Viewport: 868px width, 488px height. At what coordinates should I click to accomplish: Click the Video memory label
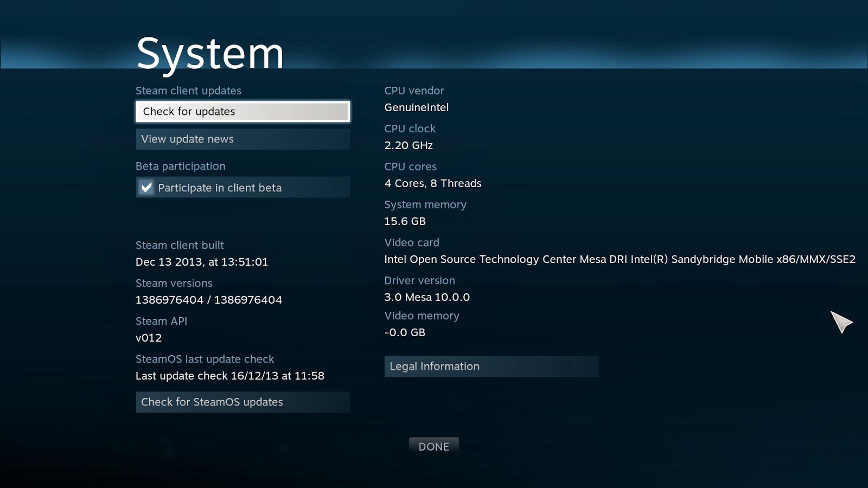(x=422, y=316)
